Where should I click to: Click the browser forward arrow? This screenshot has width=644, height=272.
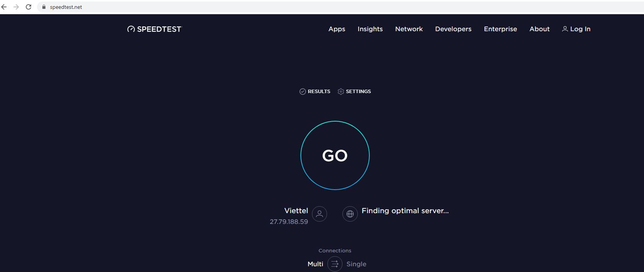click(x=16, y=7)
